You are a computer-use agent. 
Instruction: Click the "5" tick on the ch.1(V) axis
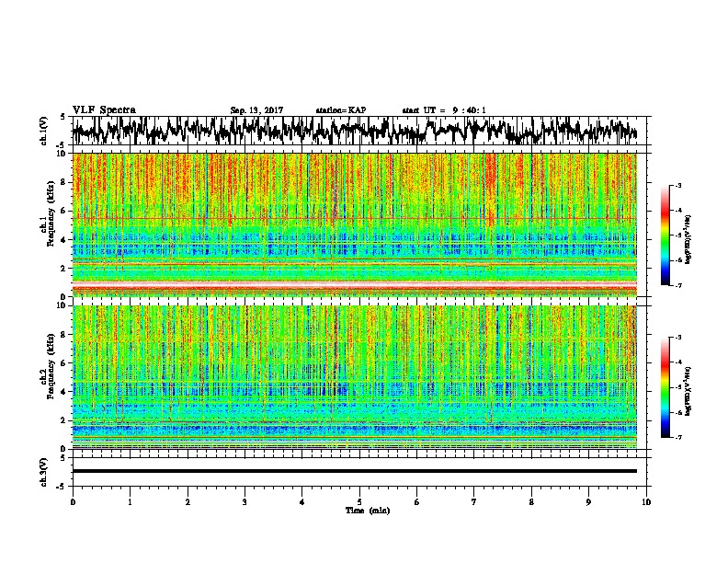pyautogui.click(x=63, y=117)
